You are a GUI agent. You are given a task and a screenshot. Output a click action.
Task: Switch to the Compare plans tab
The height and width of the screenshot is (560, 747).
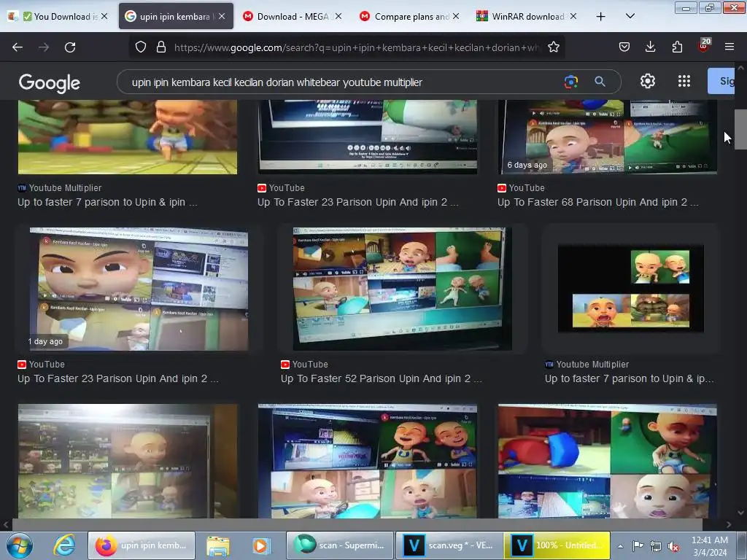click(410, 17)
